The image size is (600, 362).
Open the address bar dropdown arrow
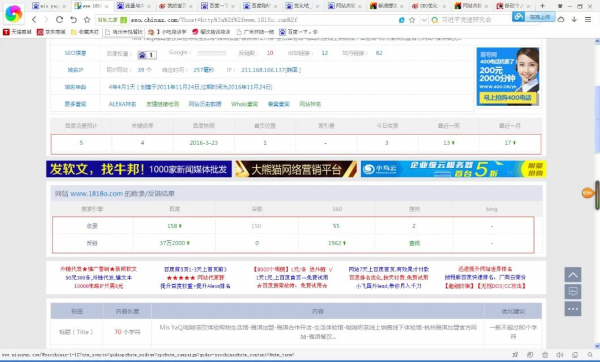pos(424,20)
